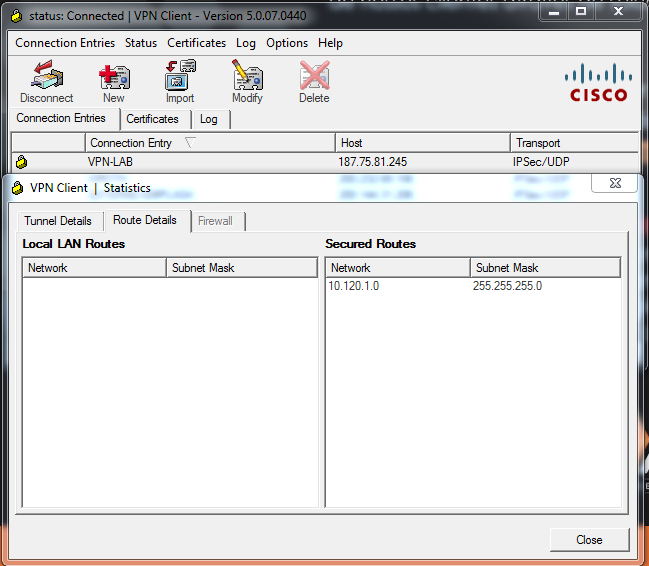Image resolution: width=649 pixels, height=566 pixels.
Task: Open the Help menu
Action: coord(330,43)
